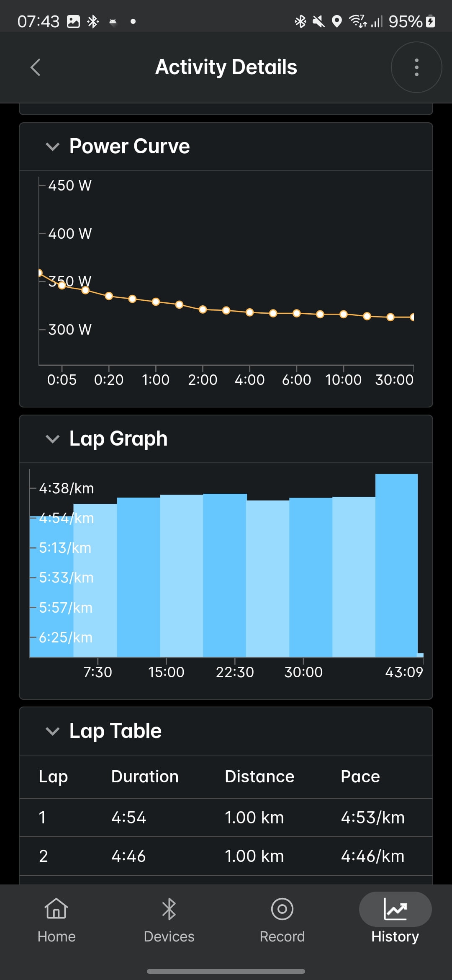Select lap 2 row in Lap Table
Viewport: 452px width, 980px height.
click(226, 856)
